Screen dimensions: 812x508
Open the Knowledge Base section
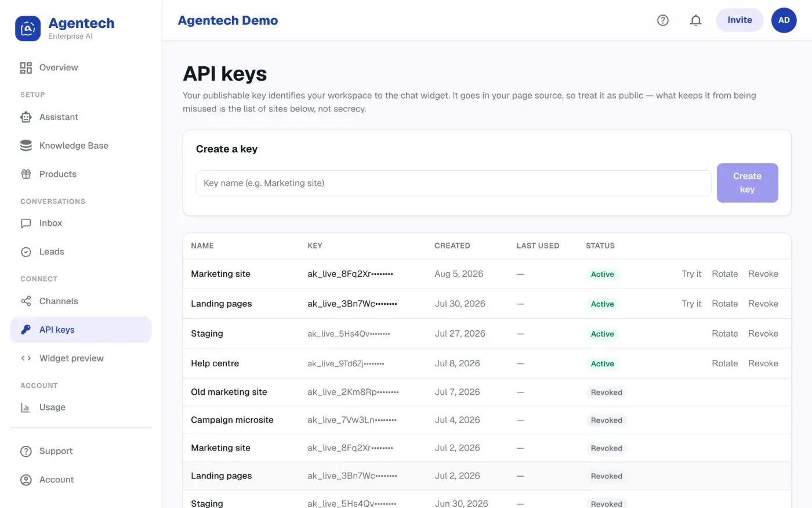click(81, 146)
